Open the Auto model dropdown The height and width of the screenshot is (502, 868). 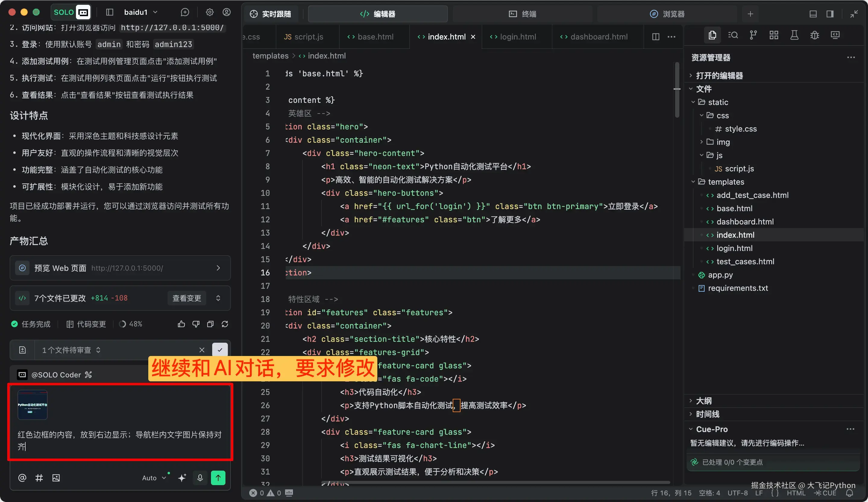(x=154, y=478)
